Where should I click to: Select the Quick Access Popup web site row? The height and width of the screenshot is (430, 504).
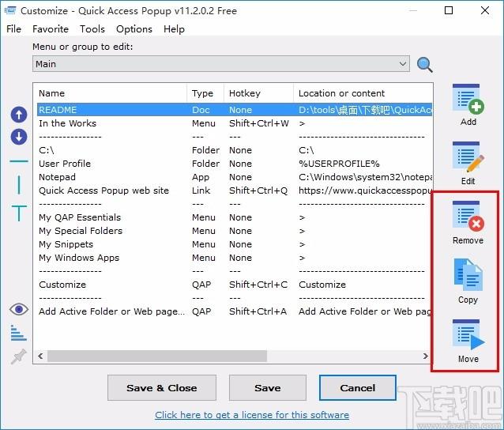click(x=235, y=190)
